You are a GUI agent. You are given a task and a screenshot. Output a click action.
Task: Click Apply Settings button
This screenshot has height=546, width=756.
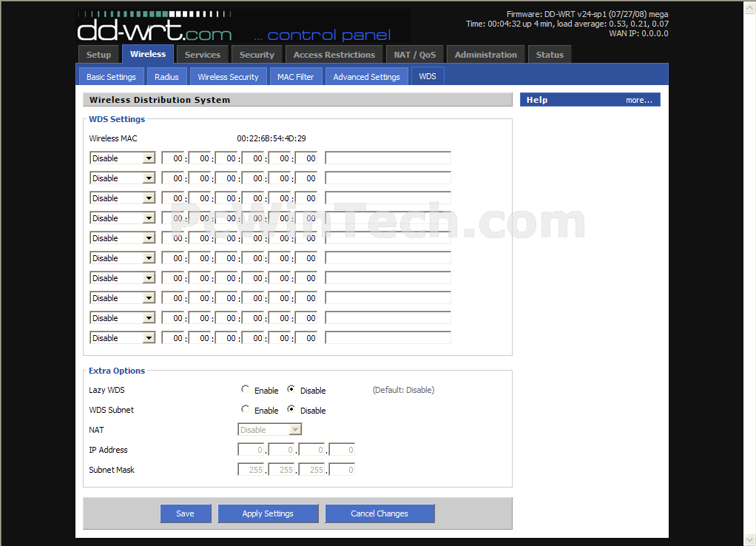268,513
